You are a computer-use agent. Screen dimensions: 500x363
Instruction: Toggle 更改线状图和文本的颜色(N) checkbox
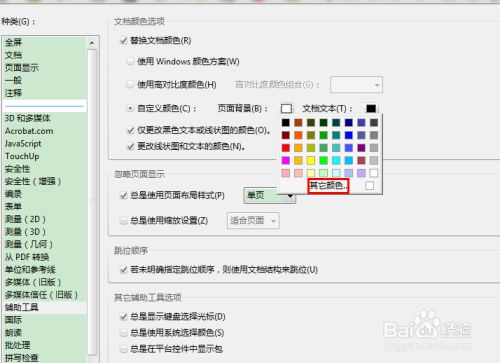pyautogui.click(x=131, y=146)
